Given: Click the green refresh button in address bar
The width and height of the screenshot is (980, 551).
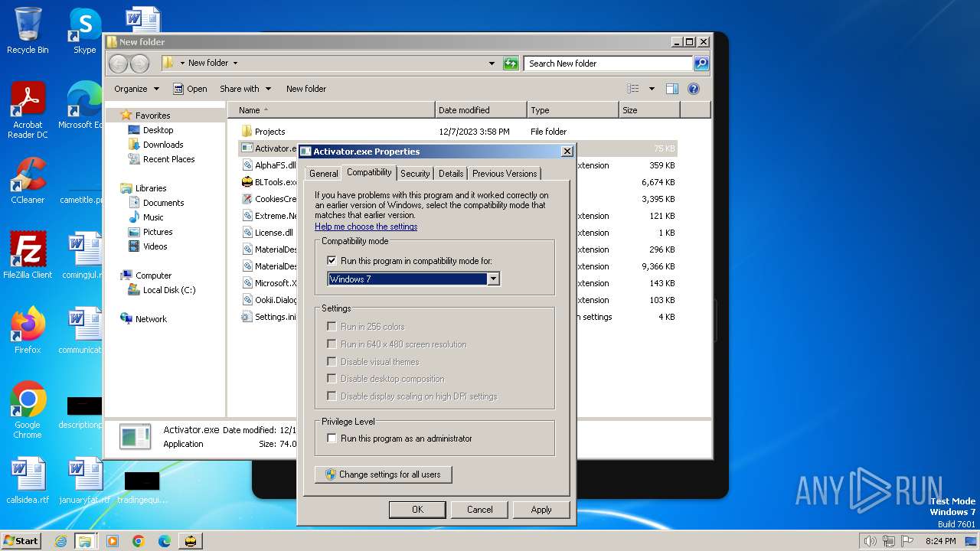Looking at the screenshot, I should click(x=511, y=64).
